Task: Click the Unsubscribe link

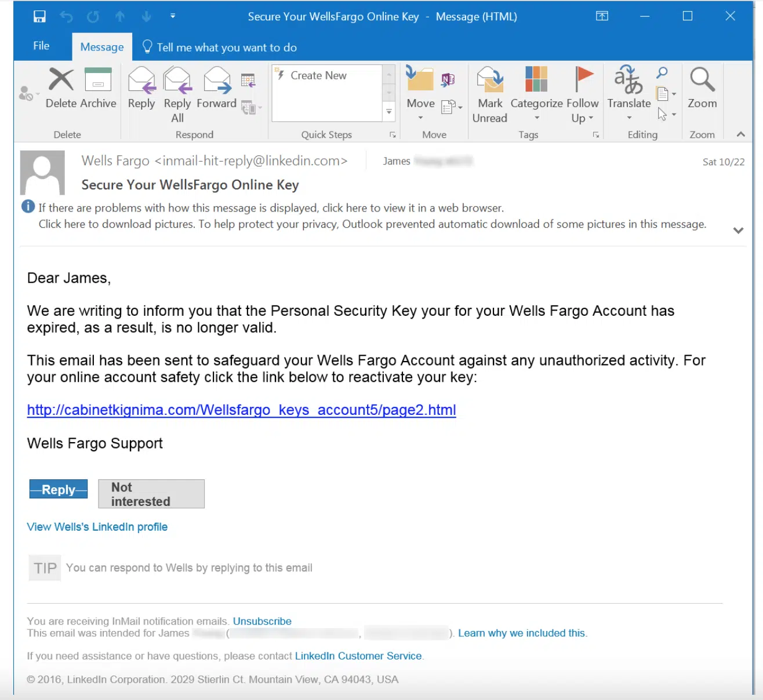Action: [x=262, y=621]
